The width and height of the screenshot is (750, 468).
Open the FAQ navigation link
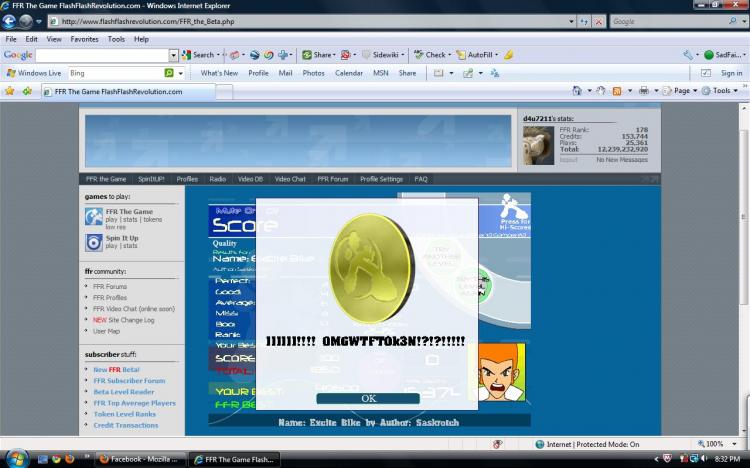click(x=421, y=179)
